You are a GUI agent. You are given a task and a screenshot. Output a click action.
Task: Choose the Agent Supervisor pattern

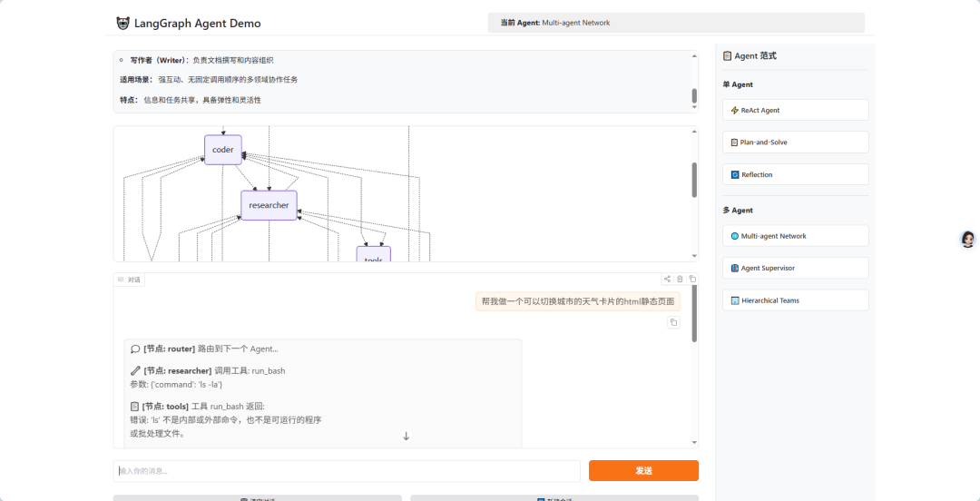coord(796,268)
